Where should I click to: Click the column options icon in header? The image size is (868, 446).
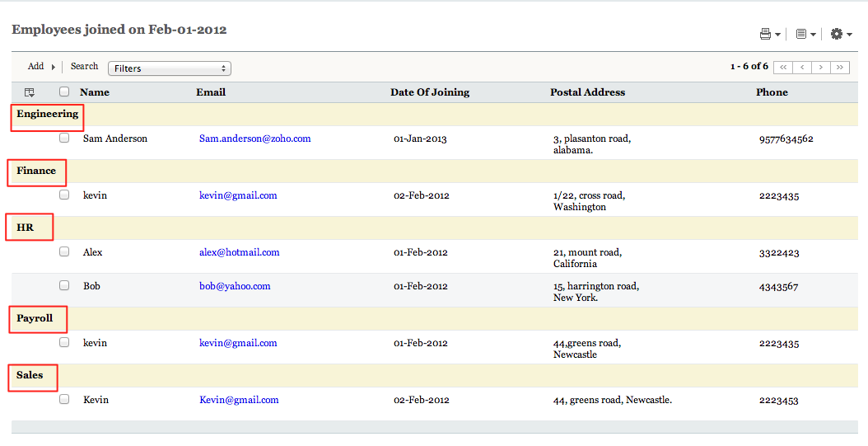[x=30, y=92]
